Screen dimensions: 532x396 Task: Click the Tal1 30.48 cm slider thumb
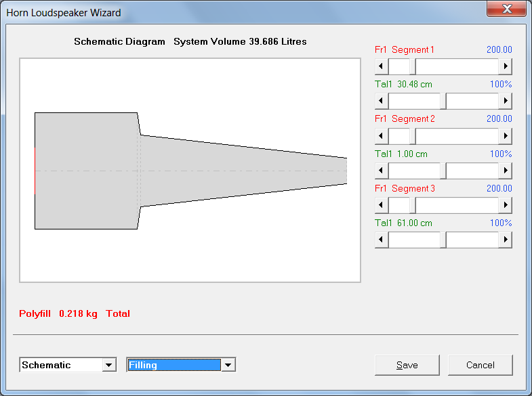click(x=443, y=101)
